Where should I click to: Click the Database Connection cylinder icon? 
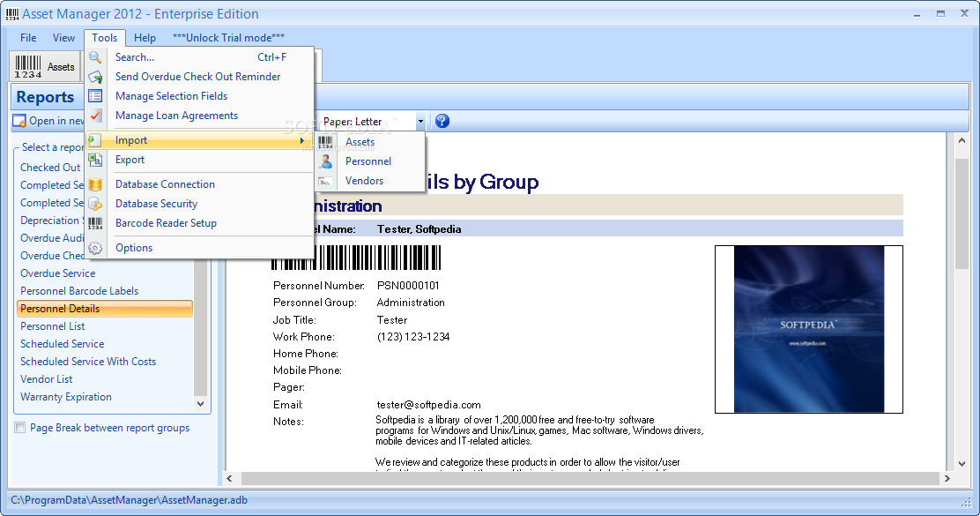[x=95, y=184]
